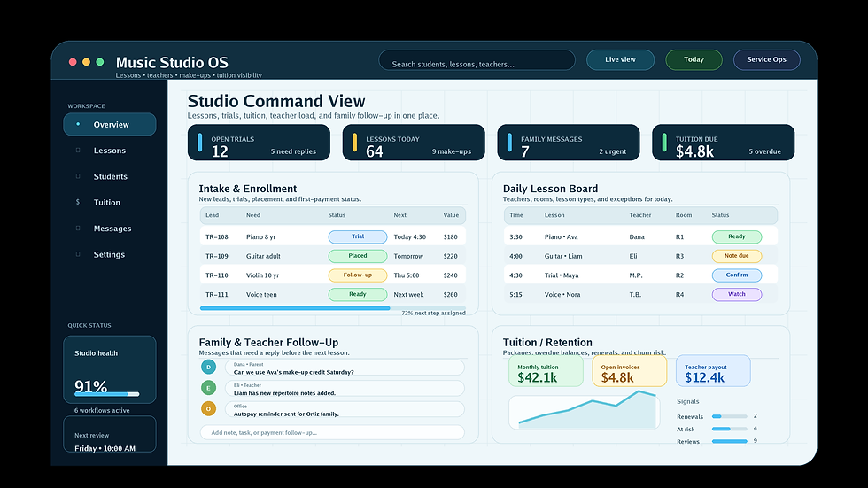Click the icon next to Messages

(78, 229)
